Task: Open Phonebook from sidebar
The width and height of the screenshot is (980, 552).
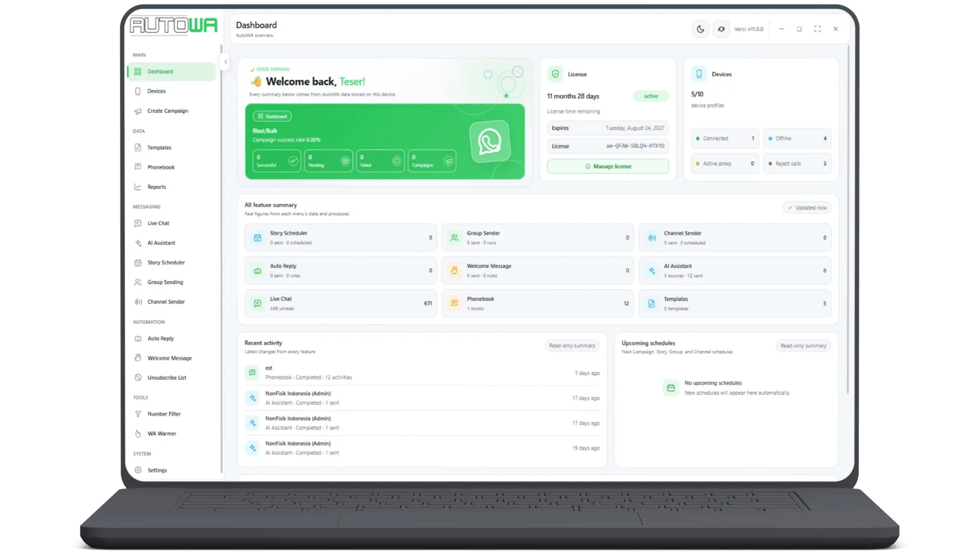Action: [x=171, y=167]
